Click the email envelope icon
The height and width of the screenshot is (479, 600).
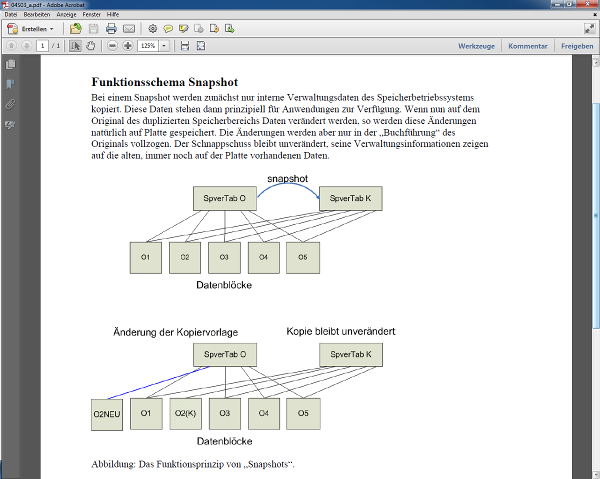[128, 29]
